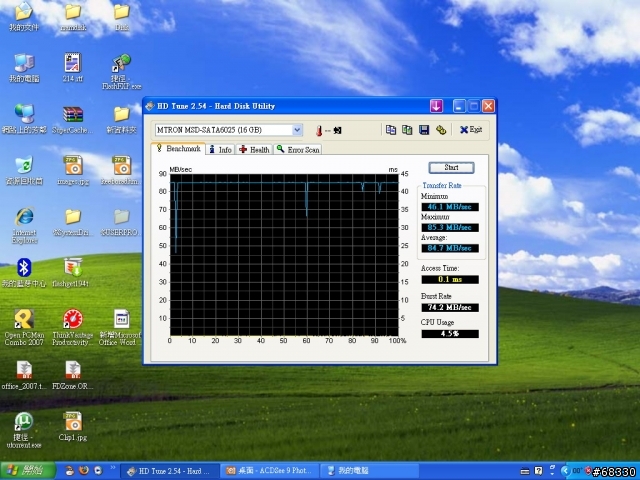
Task: Select the Clip1.jpg file on the desktop
Action: (x=73, y=427)
